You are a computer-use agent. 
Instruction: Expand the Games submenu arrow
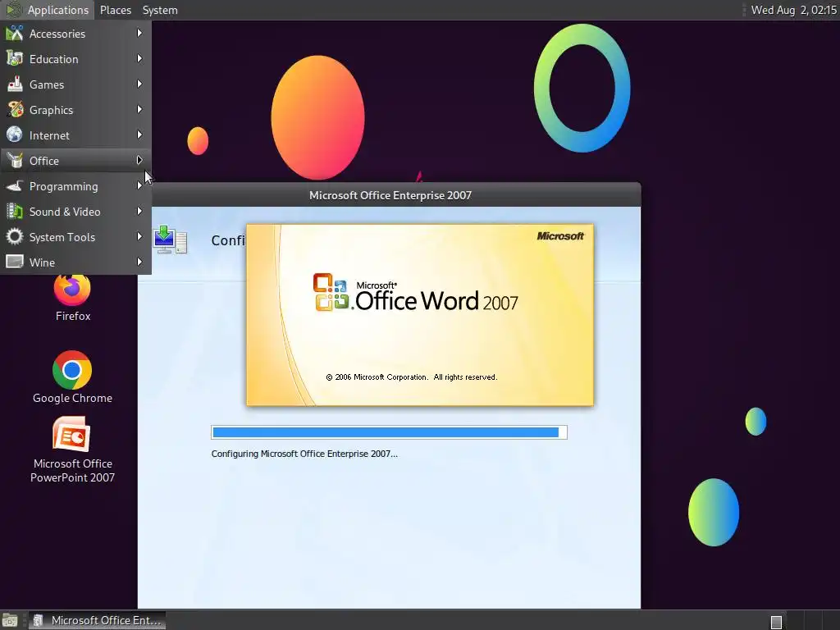tap(139, 84)
